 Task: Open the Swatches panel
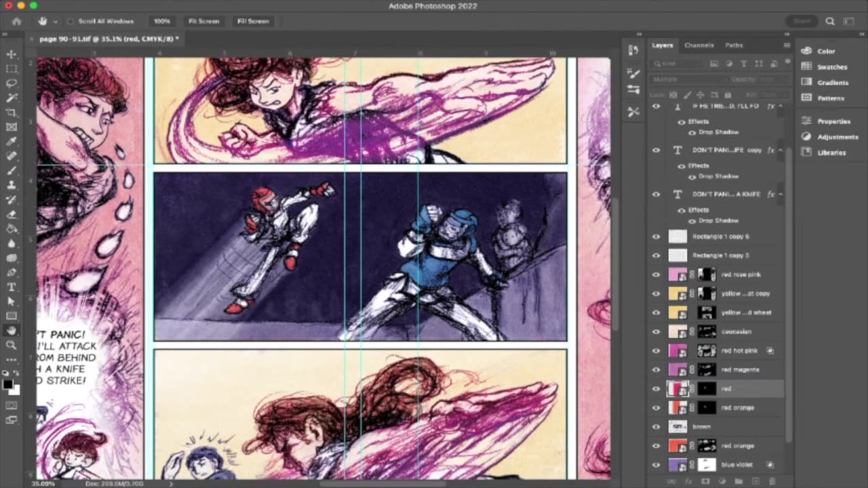pyautogui.click(x=831, y=67)
